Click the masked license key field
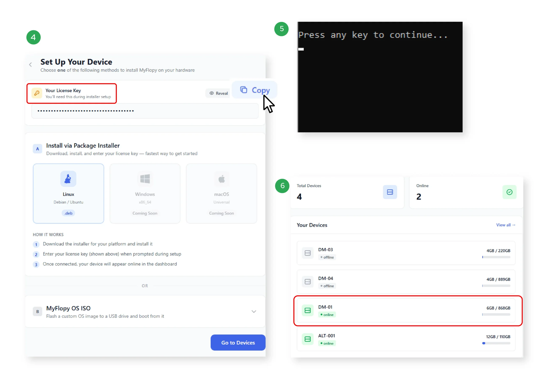541x392 pixels. click(x=145, y=111)
